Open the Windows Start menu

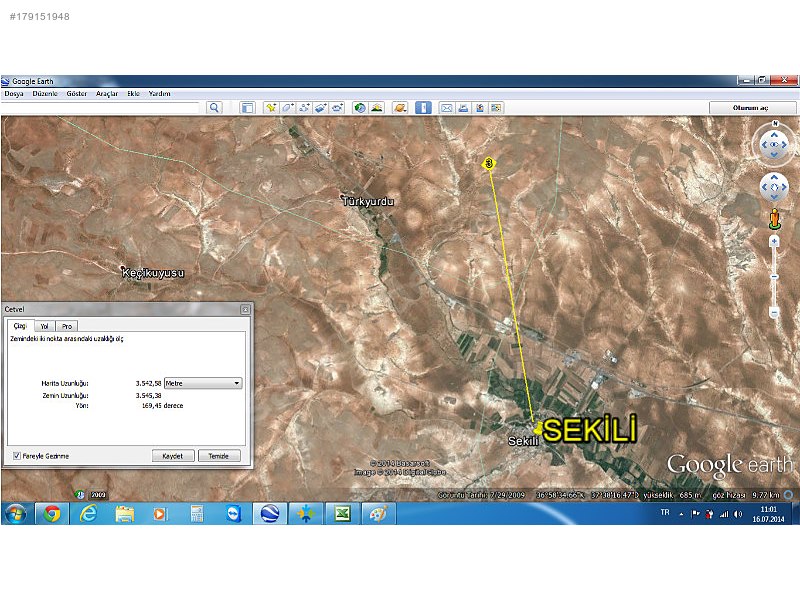(16, 513)
